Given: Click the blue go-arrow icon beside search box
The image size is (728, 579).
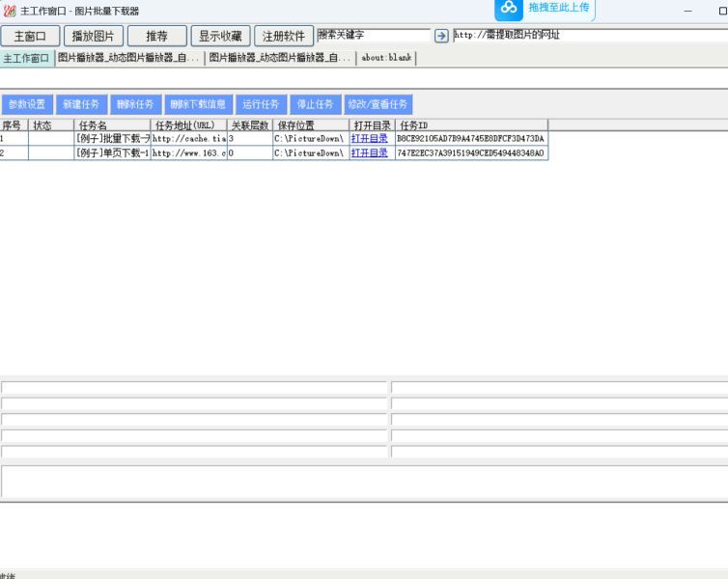Looking at the screenshot, I should click(441, 36).
